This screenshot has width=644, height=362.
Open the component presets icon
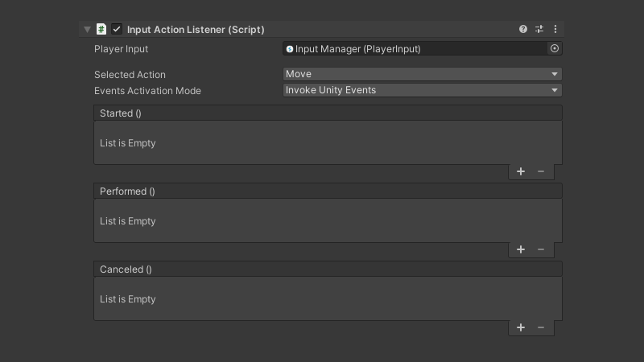point(539,29)
